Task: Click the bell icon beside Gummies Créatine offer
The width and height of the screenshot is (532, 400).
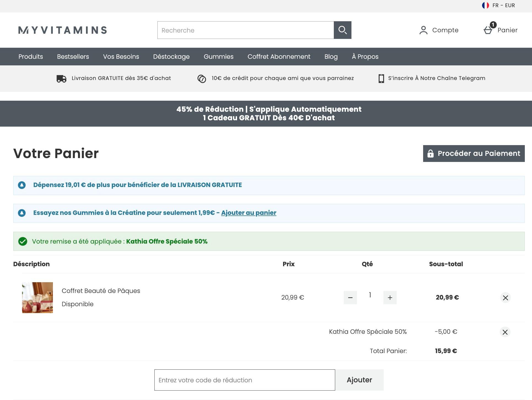Action: click(22, 213)
